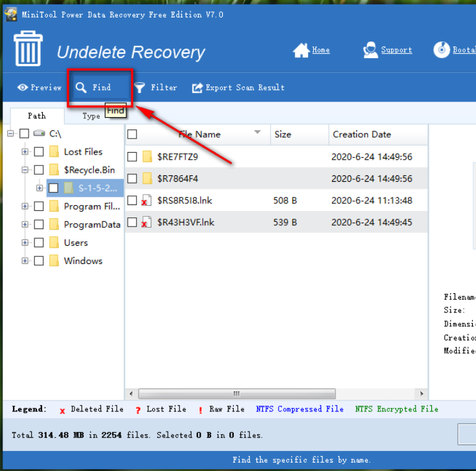
Task: Click the Preview eye icon
Action: click(x=23, y=87)
